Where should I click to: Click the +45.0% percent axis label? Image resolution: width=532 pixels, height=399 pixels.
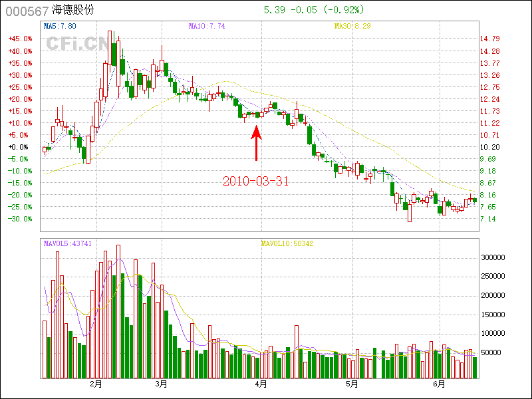tap(20, 39)
